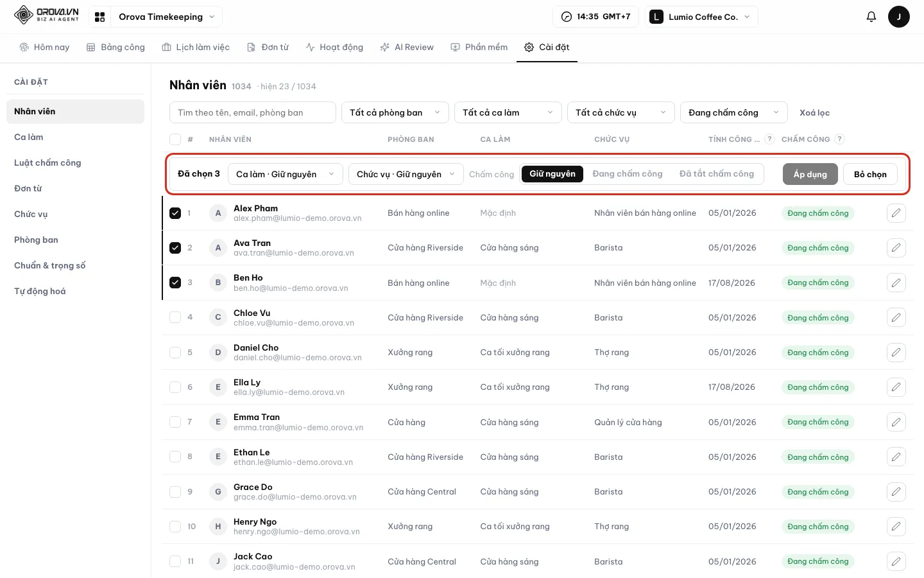Open the Tất cả phòng ban filter
The width and height of the screenshot is (924, 578).
pos(395,112)
